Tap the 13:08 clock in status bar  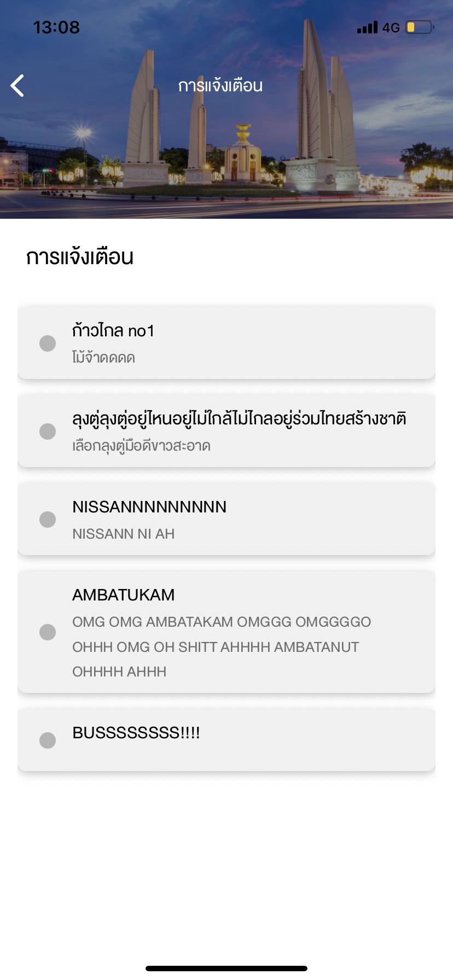point(56,27)
